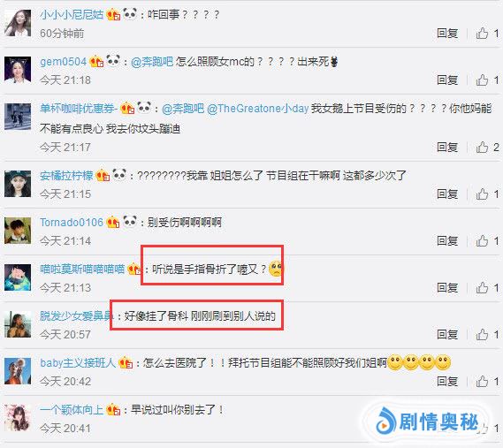This screenshot has width=503, height=448.
Task: Reply to gem0504's comment
Action: click(447, 80)
